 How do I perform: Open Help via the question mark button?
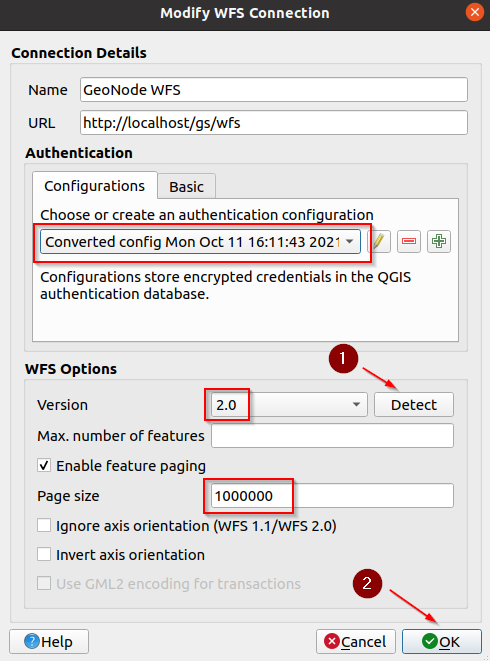(49, 641)
